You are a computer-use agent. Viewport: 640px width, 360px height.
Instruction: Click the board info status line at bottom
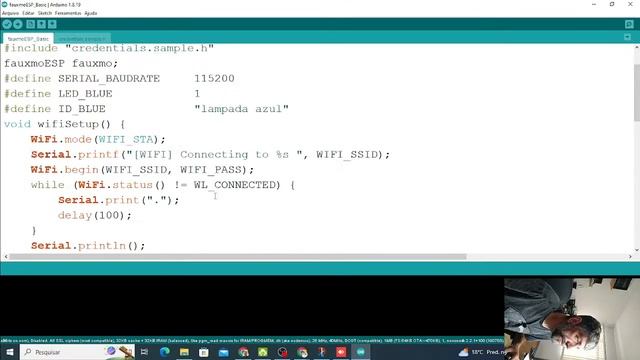tap(251, 340)
